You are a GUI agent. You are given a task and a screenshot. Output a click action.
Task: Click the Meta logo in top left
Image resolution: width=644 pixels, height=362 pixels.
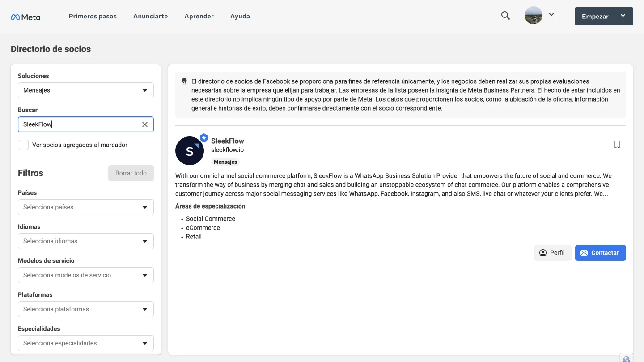[x=25, y=17]
